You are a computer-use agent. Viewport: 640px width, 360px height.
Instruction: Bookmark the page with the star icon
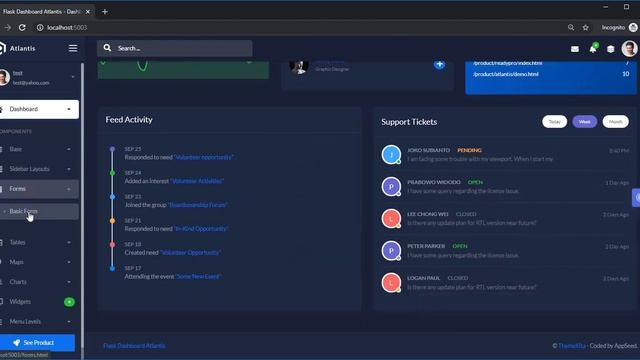(x=586, y=27)
